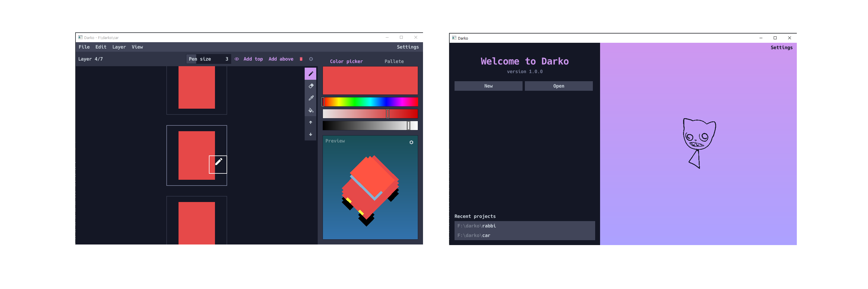Click the Open project button
Image resolution: width=868 pixels, height=289 pixels.
tap(558, 86)
